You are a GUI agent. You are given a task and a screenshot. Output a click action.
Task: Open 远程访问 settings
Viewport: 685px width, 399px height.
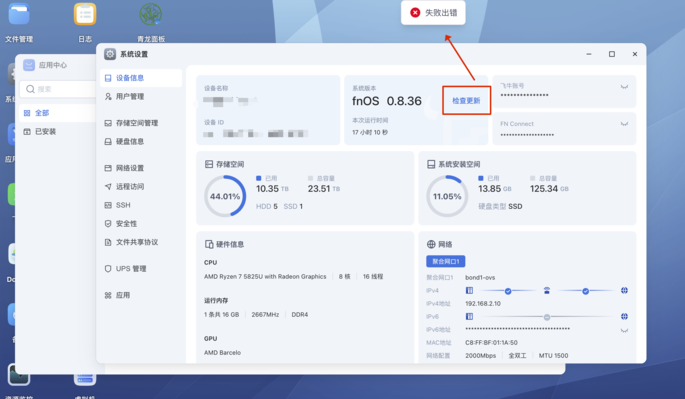click(141, 187)
